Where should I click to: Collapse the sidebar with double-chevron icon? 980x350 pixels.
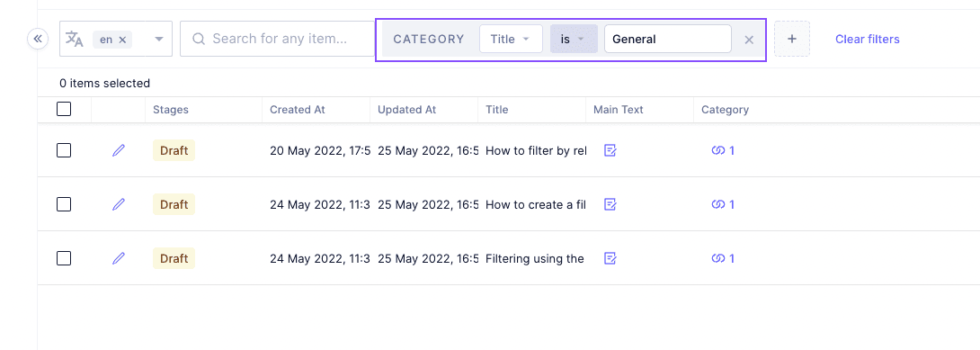[38, 40]
